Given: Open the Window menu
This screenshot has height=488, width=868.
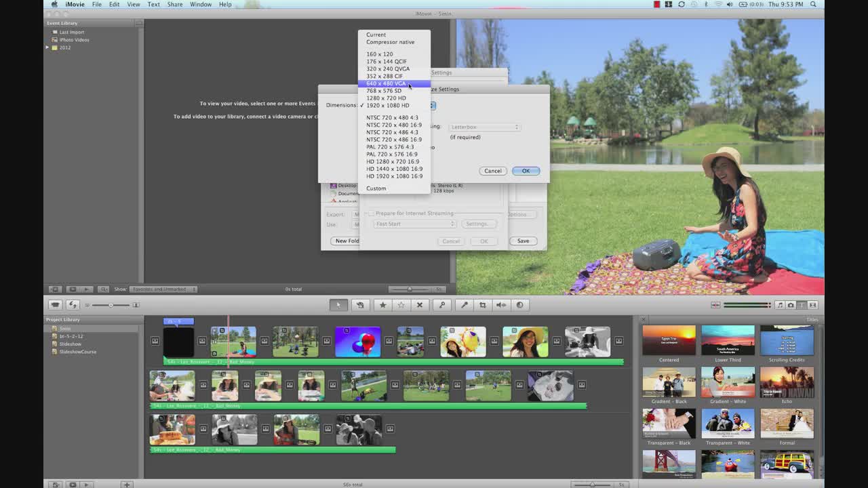Looking at the screenshot, I should 201,4.
